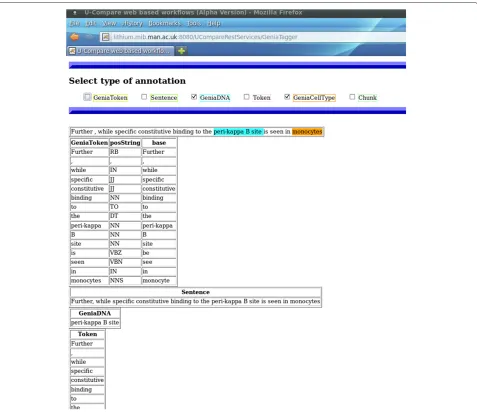The width and height of the screenshot is (477, 415).
Task: Toggle the Token checkbox
Action: tap(246, 97)
